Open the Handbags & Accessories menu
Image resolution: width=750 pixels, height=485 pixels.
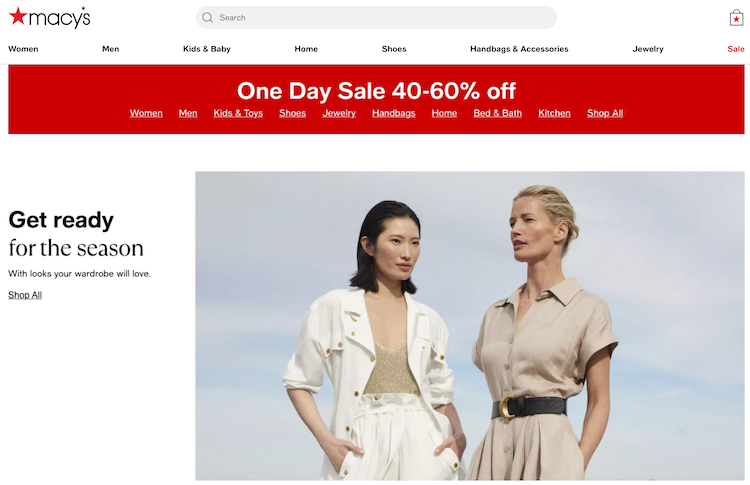point(519,49)
